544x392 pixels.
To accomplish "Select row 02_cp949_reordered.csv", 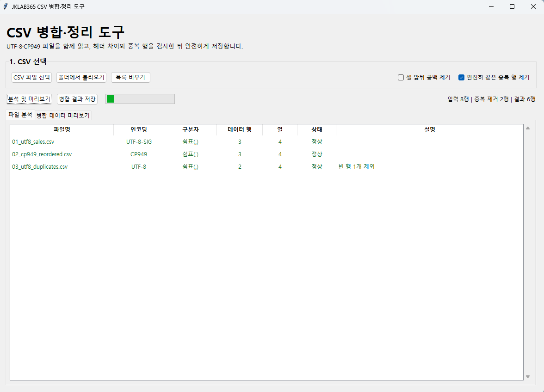I will coord(266,154).
